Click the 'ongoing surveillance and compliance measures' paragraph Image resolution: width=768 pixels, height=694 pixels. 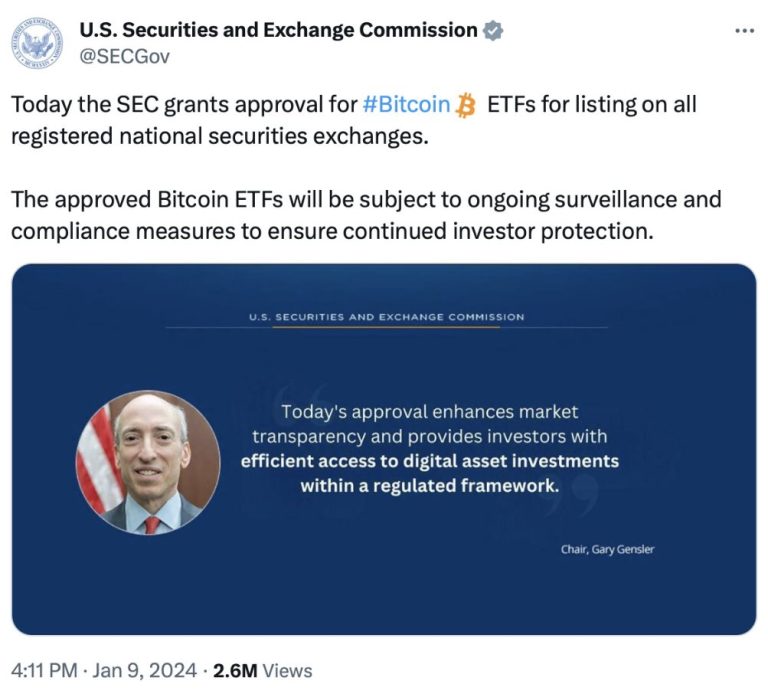(x=366, y=215)
